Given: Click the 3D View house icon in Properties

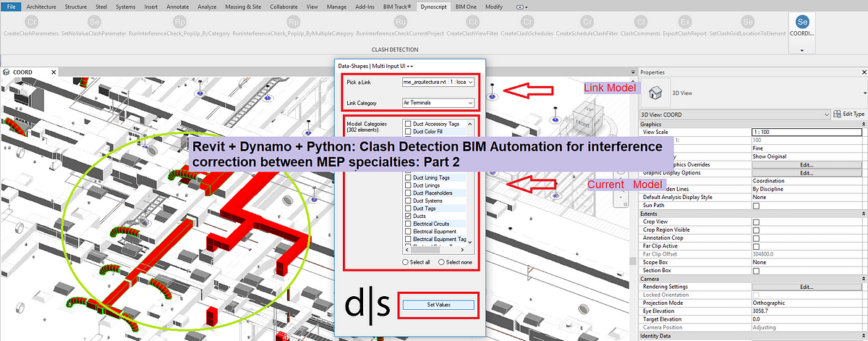Looking at the screenshot, I should 656,93.
